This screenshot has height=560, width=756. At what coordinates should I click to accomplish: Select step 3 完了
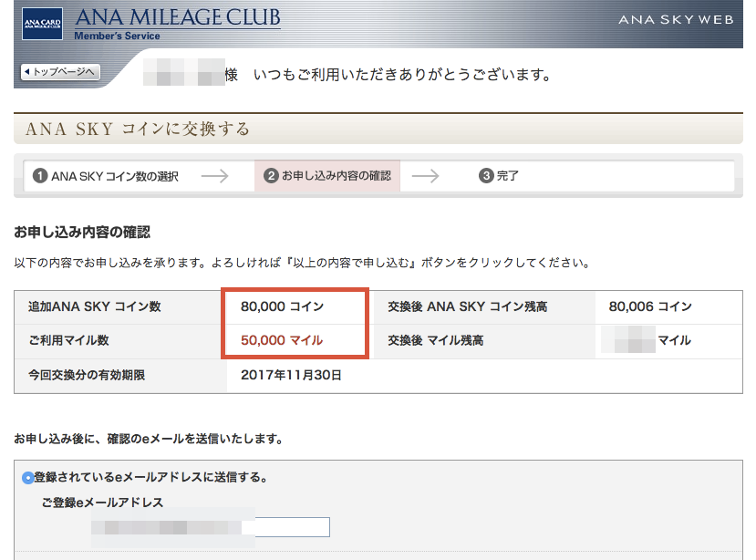click(499, 176)
